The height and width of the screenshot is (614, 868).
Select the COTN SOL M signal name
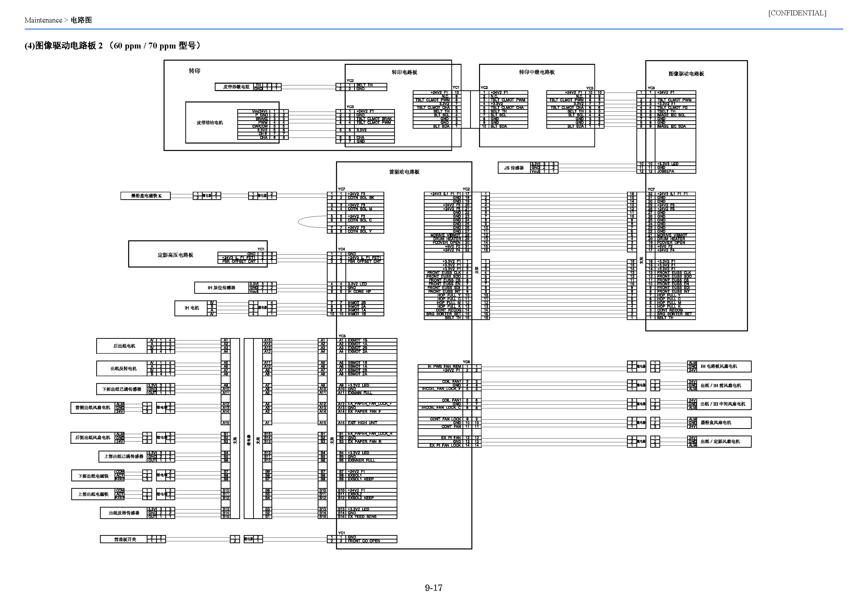360,209
